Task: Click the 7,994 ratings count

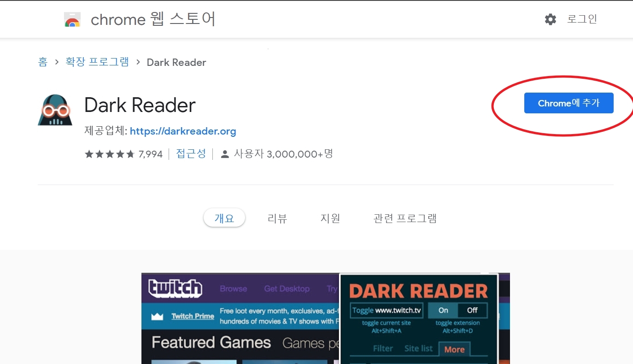Action: 151,154
